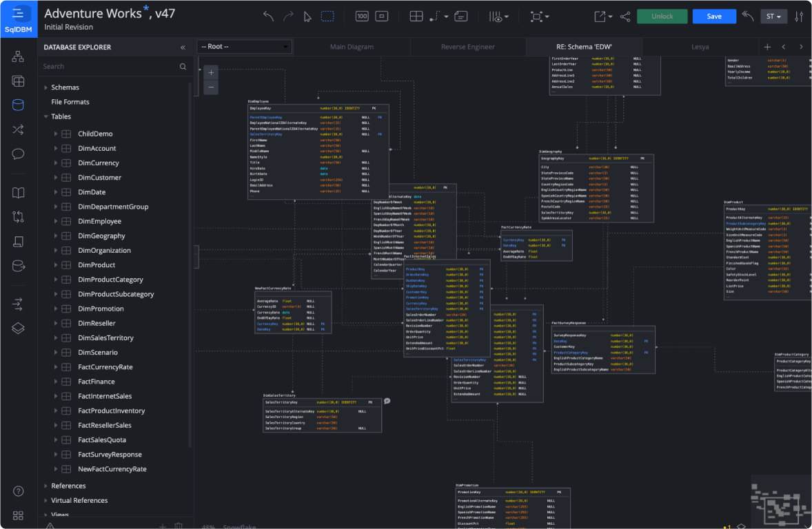This screenshot has height=529, width=812.
Task: Open the diagram hierarchy icon in sidebar
Action: click(x=19, y=56)
